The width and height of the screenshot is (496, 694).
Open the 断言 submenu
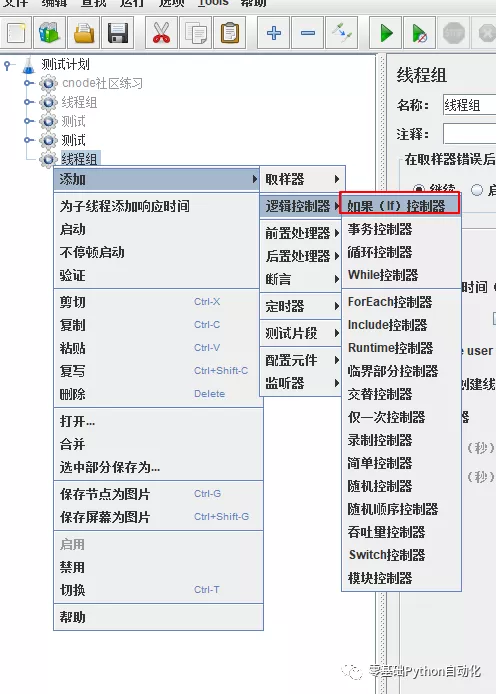tap(300, 279)
